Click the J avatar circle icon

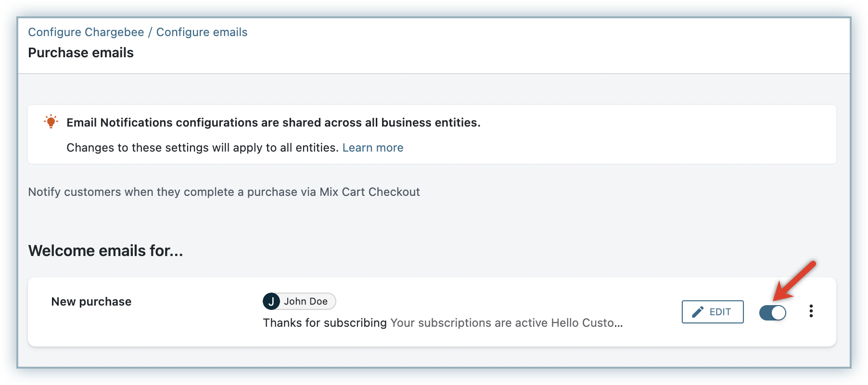[271, 301]
